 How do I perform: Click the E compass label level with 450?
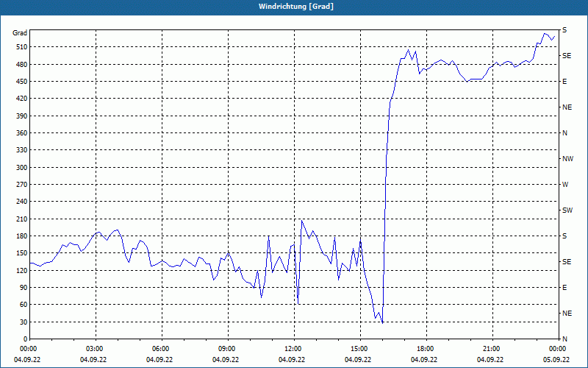(x=564, y=82)
